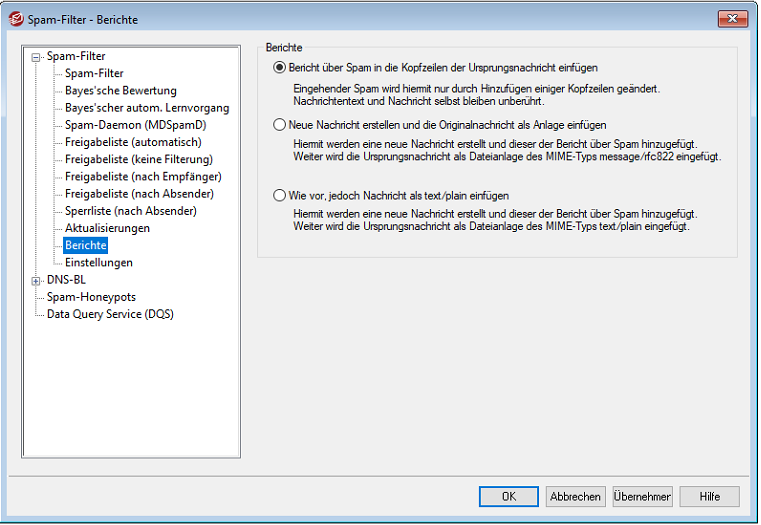Screen dimensions: 761x525
Task: Select Freigabeliste (nach Empfänger)
Action: (x=143, y=176)
